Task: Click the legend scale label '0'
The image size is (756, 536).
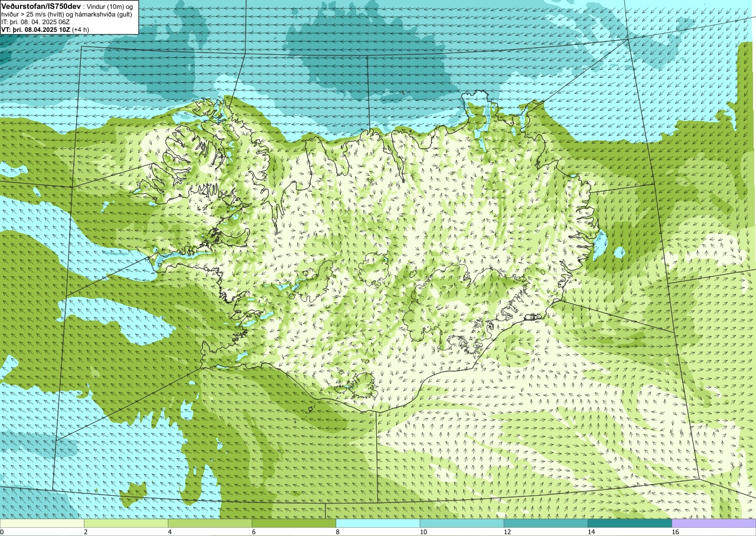Action: pyautogui.click(x=2, y=532)
